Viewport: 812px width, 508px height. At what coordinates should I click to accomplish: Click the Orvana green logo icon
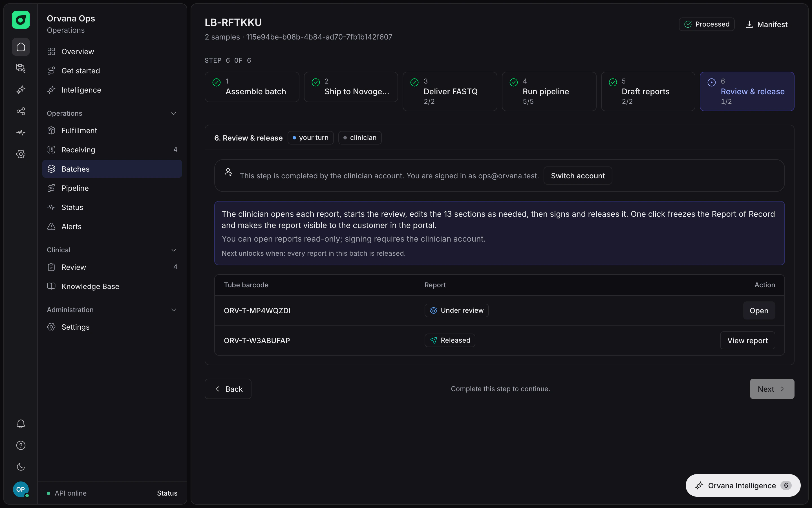[x=21, y=20]
